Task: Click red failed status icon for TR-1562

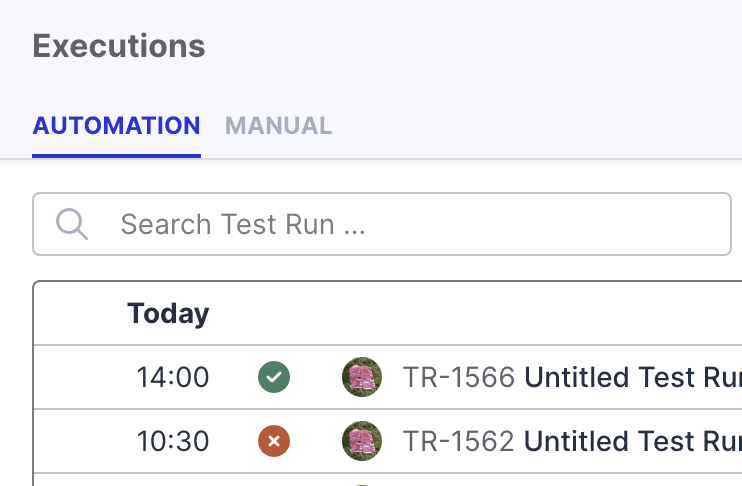Action: click(274, 441)
